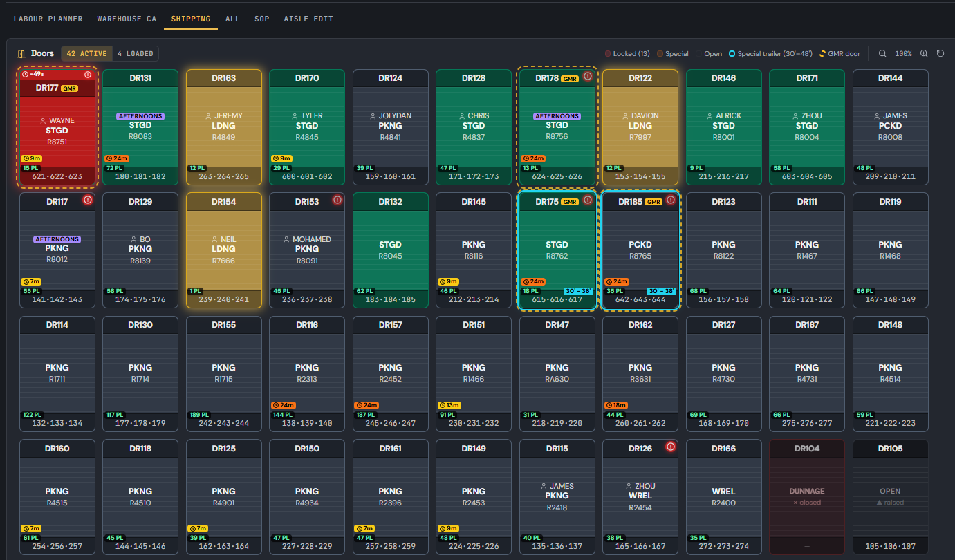Open the alert icon on DR126
The image size is (955, 560).
tap(670, 447)
